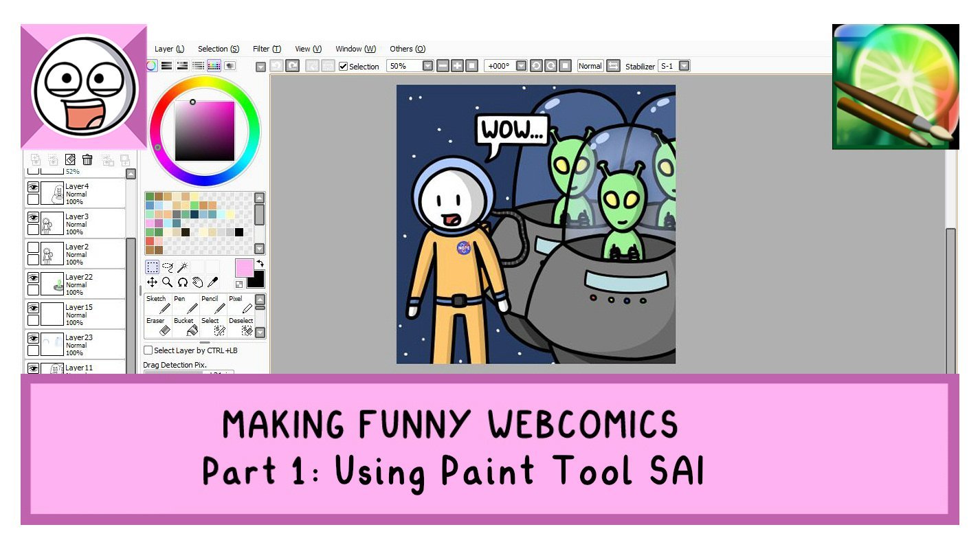The image size is (980, 549).
Task: Open the Window menu
Action: pyautogui.click(x=355, y=49)
